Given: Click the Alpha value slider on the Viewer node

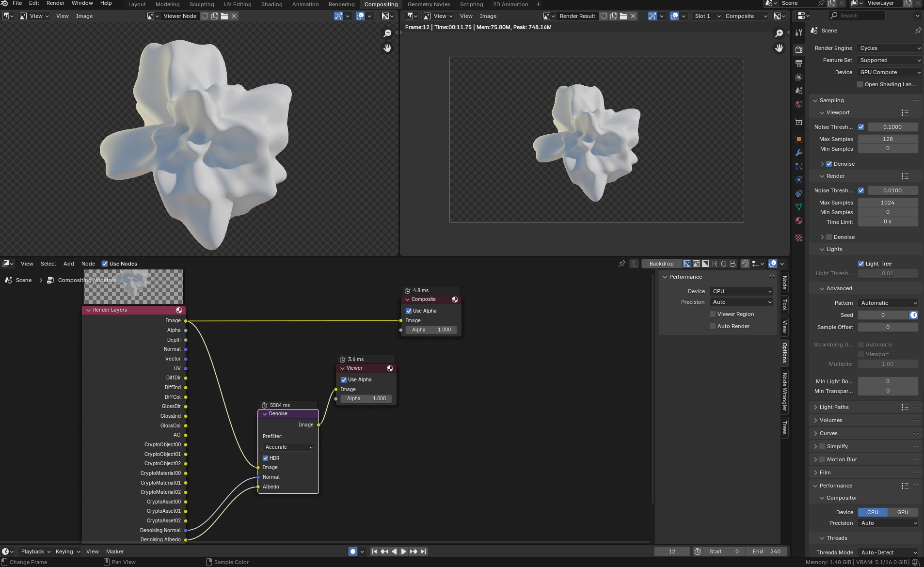Looking at the screenshot, I should 366,398.
